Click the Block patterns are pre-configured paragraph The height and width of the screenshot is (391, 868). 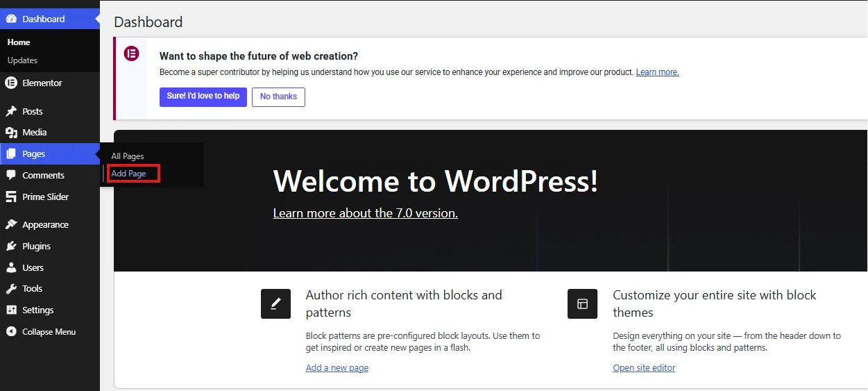pyautogui.click(x=423, y=342)
